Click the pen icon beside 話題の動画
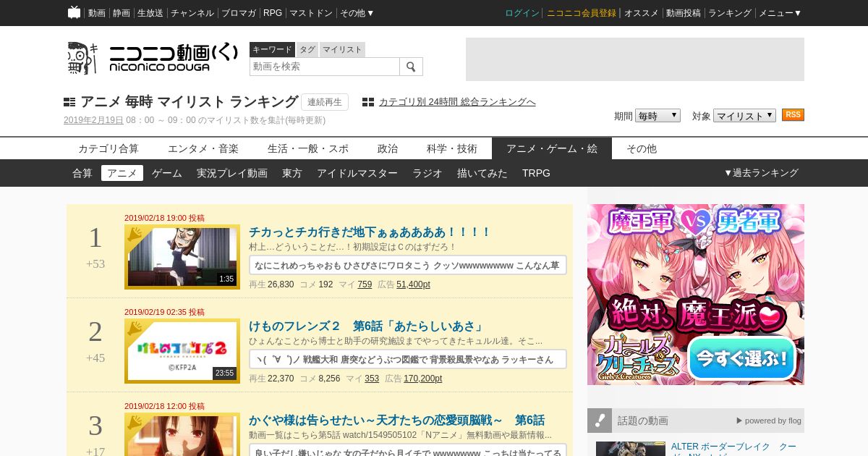Viewport: 868px width, 456px height. [x=600, y=421]
